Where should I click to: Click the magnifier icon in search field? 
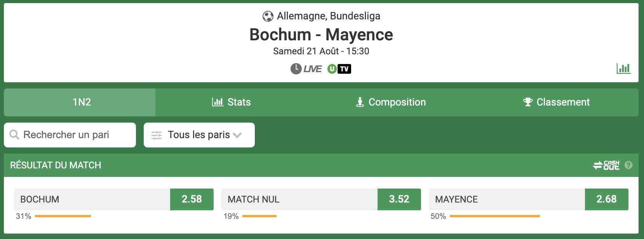[x=14, y=135]
